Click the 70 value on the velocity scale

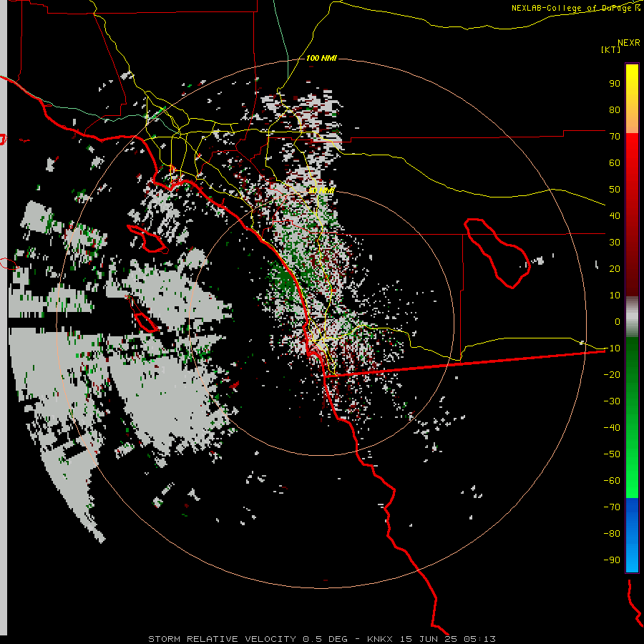[615, 137]
